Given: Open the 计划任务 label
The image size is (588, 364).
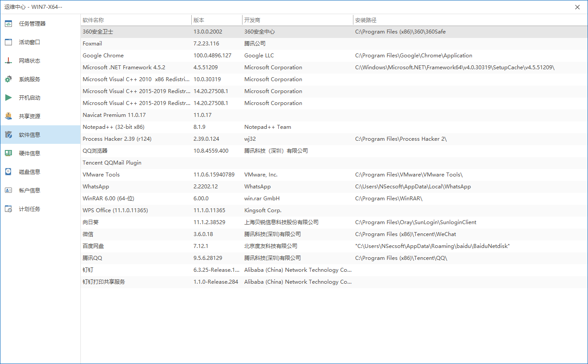Looking at the screenshot, I should [x=29, y=209].
